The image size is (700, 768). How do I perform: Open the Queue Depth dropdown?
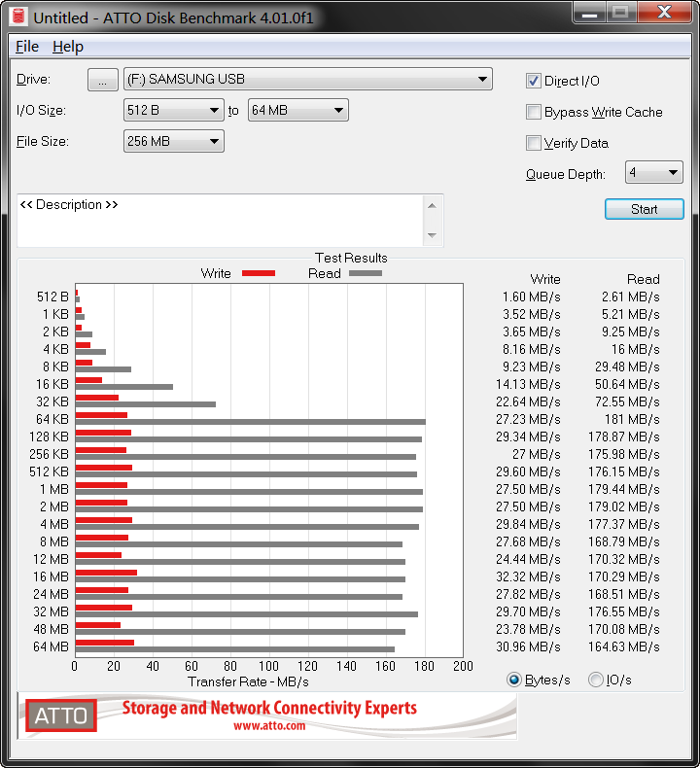654,172
